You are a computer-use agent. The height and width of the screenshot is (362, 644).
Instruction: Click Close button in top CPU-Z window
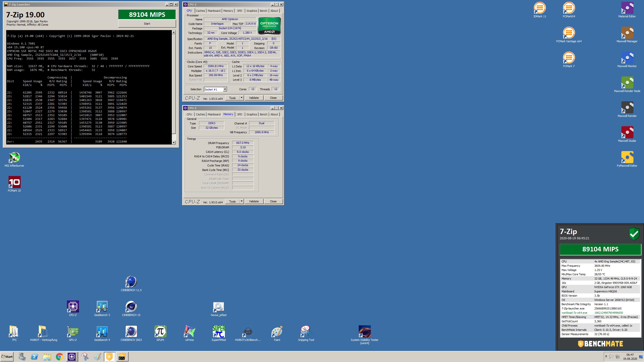(x=273, y=98)
